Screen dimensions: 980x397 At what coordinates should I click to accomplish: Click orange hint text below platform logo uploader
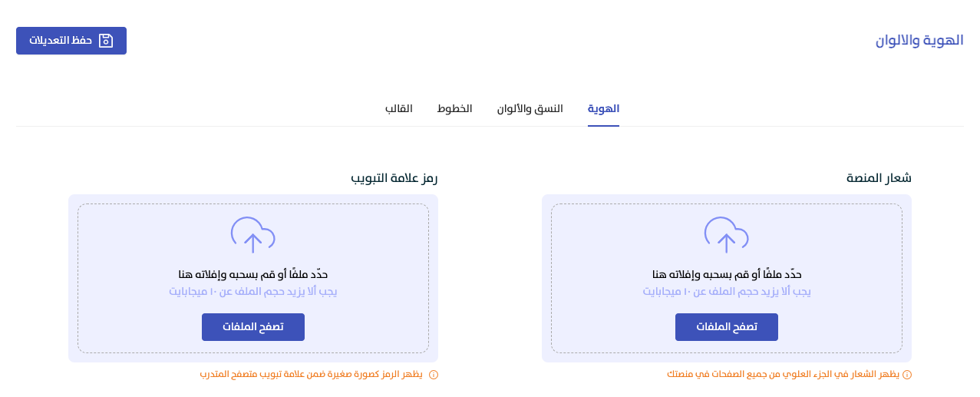[783, 375]
